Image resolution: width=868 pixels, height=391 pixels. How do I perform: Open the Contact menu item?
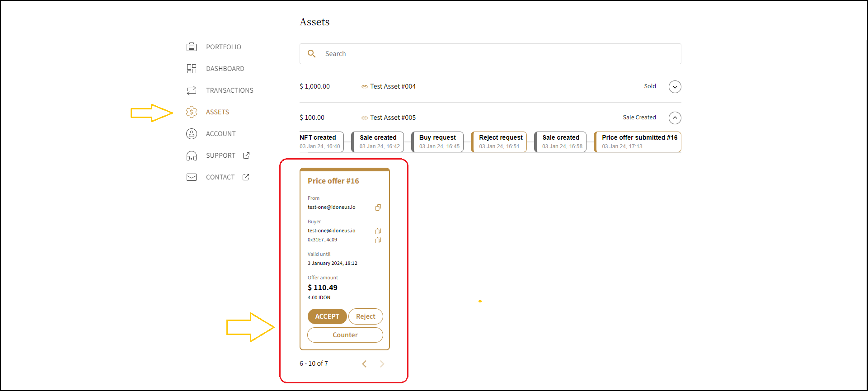(220, 177)
